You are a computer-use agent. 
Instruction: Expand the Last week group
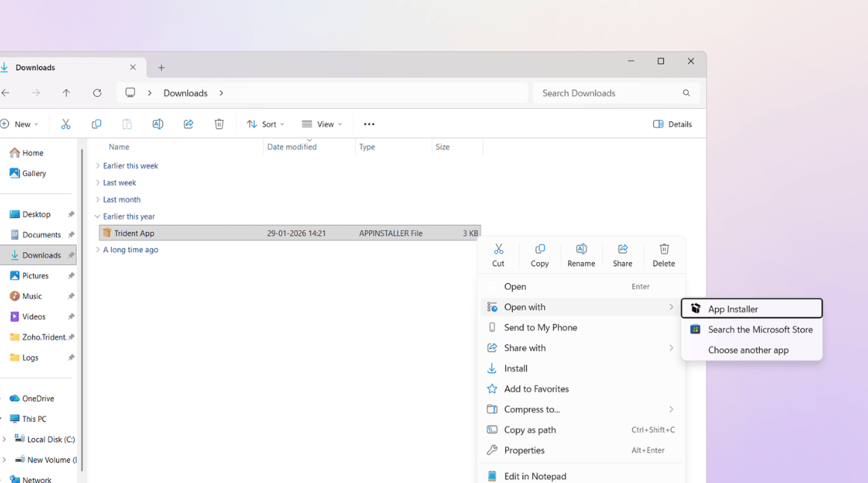[98, 183]
